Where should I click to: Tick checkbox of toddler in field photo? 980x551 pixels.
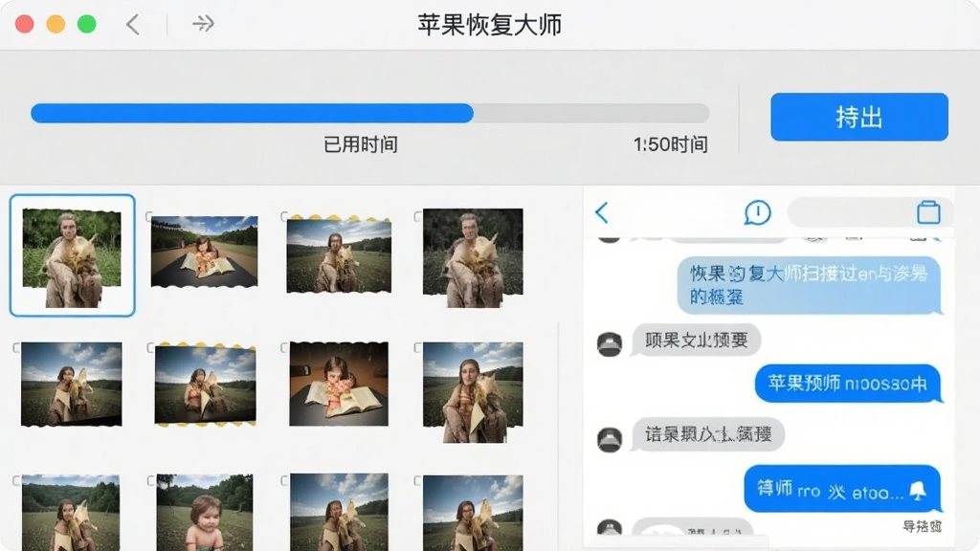point(150,480)
